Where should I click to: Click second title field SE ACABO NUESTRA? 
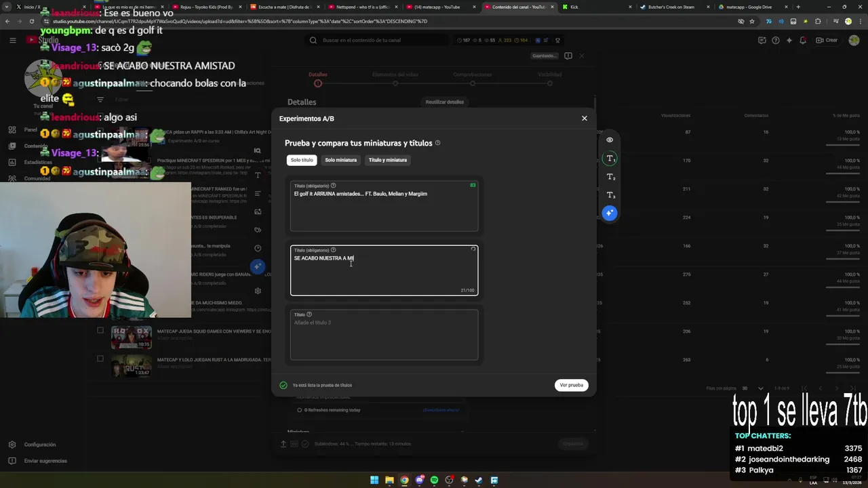click(x=384, y=270)
